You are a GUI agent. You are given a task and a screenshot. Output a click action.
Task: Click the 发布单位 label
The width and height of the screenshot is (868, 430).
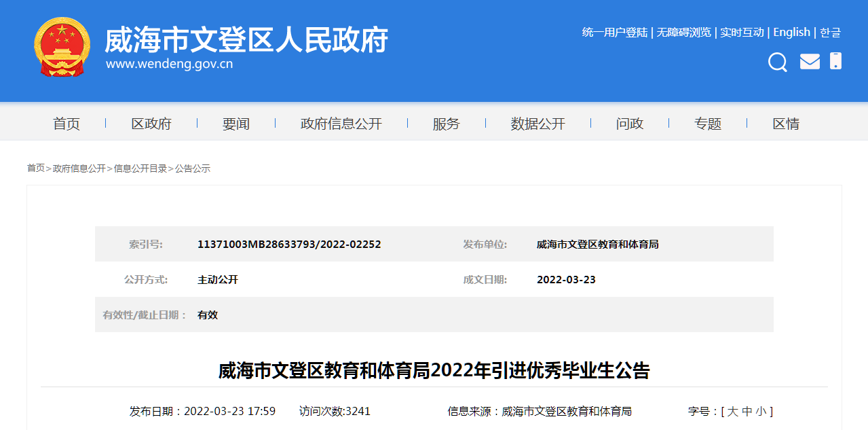[x=485, y=245]
